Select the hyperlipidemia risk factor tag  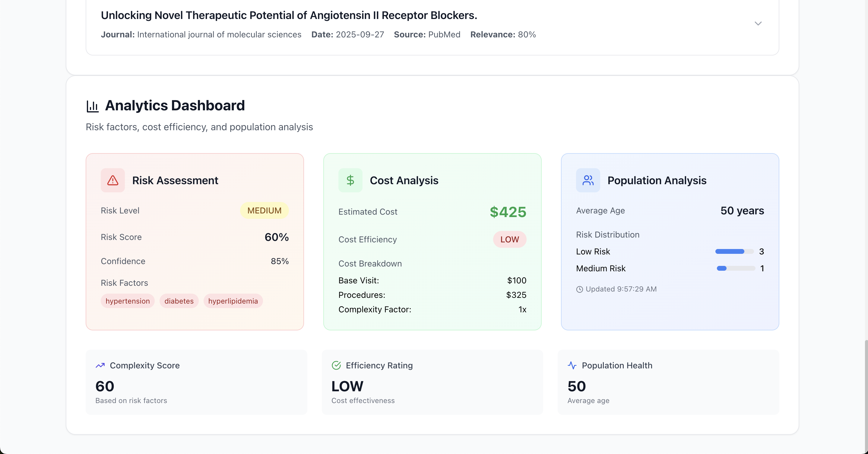click(x=233, y=301)
